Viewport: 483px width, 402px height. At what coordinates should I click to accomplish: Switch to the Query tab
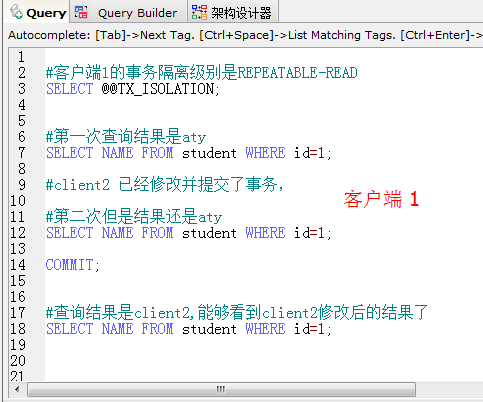(x=37, y=13)
